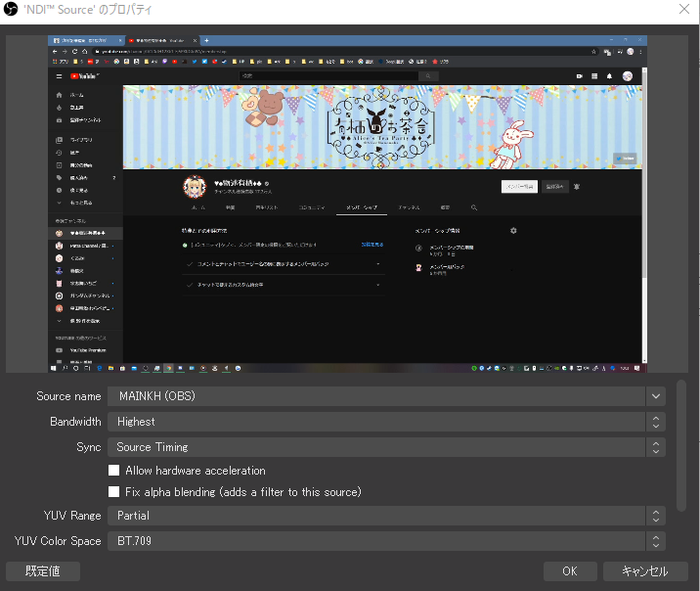Click the channel avatar with the blonde character in the preview
The image size is (700, 591).
tap(195, 187)
